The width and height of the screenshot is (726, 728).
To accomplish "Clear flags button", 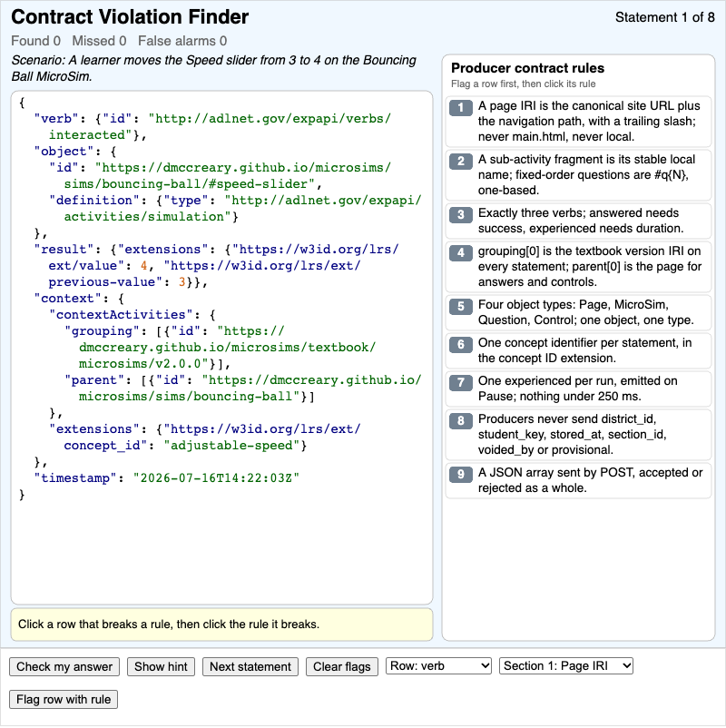I will pyautogui.click(x=341, y=666).
